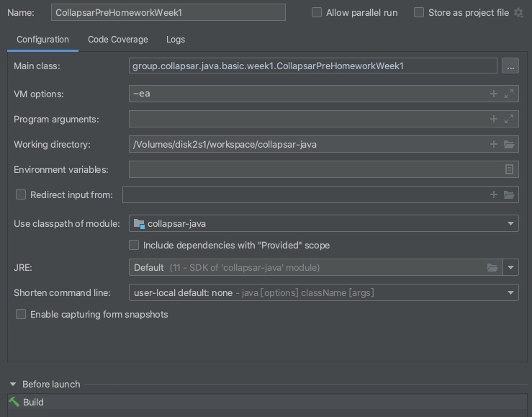Image resolution: width=532 pixels, height=417 pixels.
Task: Open the JRE dropdown arrow
Action: (x=511, y=267)
